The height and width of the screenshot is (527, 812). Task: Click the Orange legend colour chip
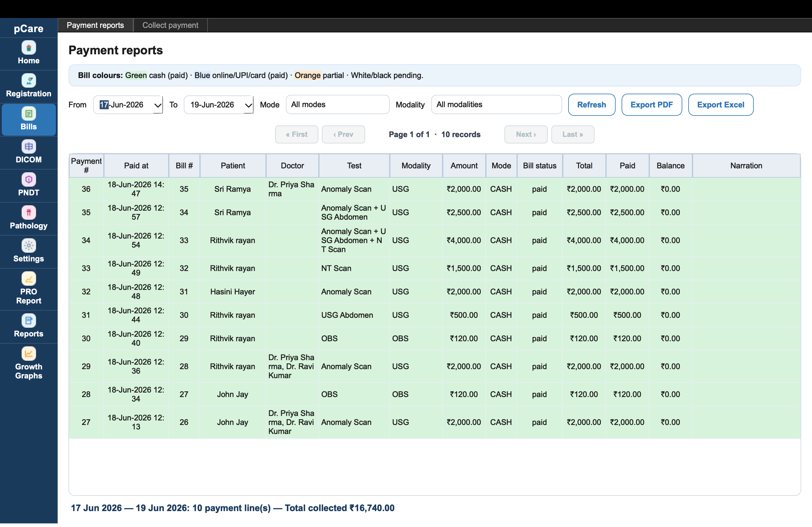click(x=308, y=75)
